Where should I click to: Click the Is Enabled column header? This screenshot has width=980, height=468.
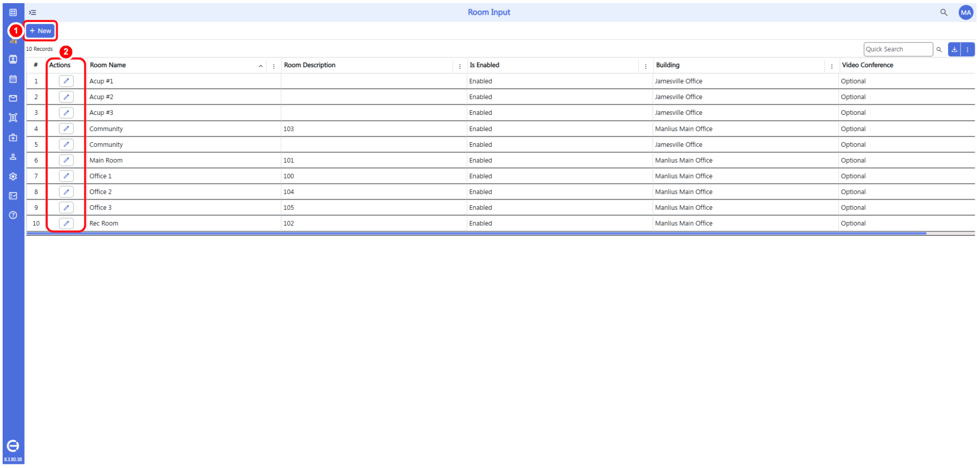pyautogui.click(x=484, y=65)
